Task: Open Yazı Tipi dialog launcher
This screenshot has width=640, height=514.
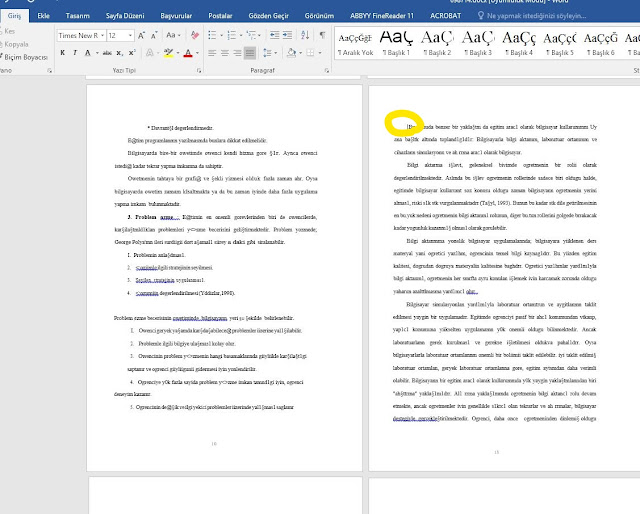Action: coord(199,71)
